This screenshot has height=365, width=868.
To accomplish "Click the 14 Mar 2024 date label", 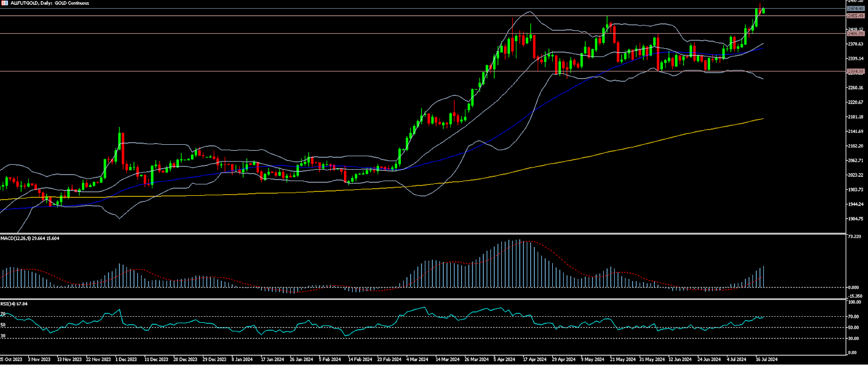I will 448,360.
